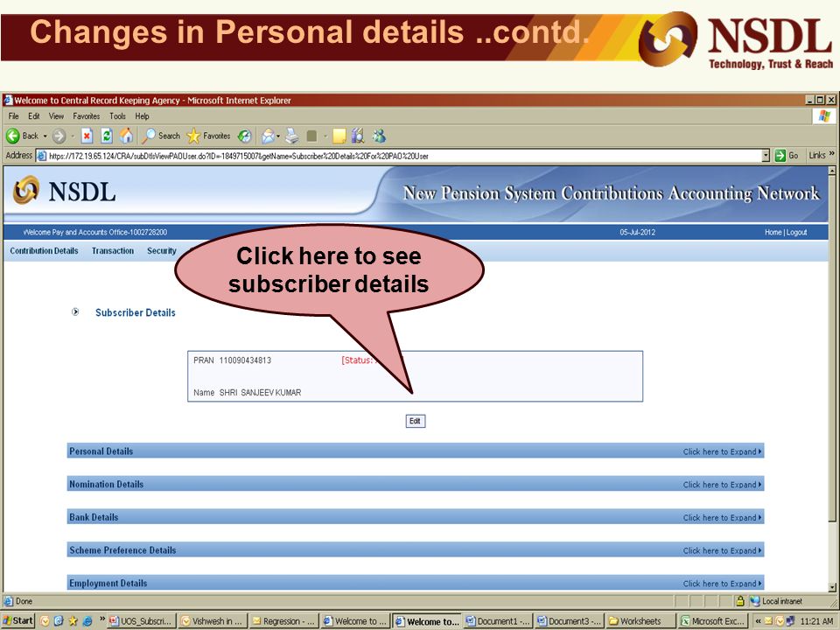Image resolution: width=840 pixels, height=630 pixels.
Task: Click Welcome Pay and Accounts Office-1002728200 text
Action: point(94,232)
